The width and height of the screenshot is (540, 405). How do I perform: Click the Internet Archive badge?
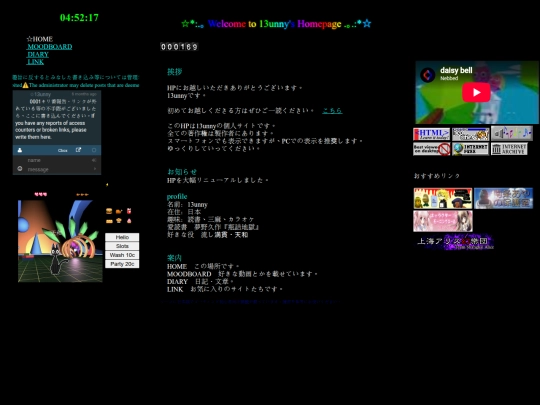[x=509, y=149]
